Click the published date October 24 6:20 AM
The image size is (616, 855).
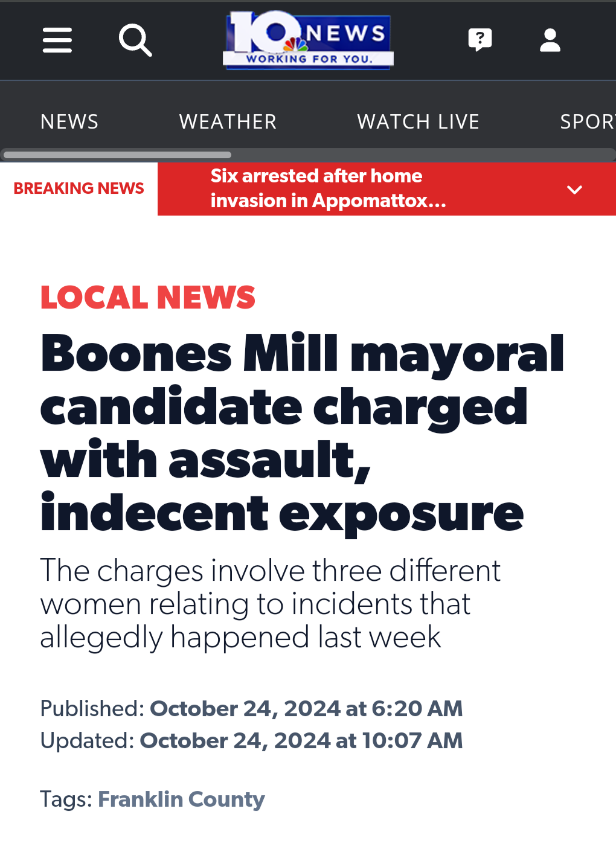coord(306,709)
